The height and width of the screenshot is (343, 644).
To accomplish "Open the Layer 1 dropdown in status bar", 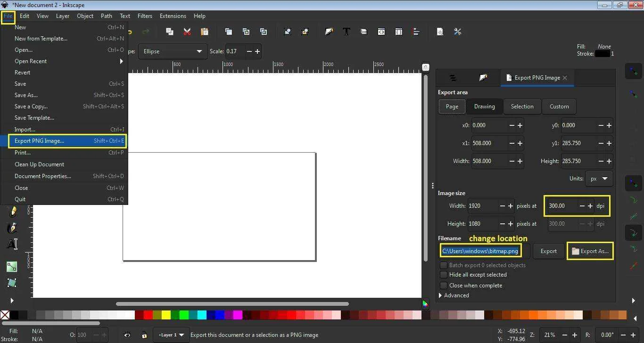I will click(x=172, y=335).
